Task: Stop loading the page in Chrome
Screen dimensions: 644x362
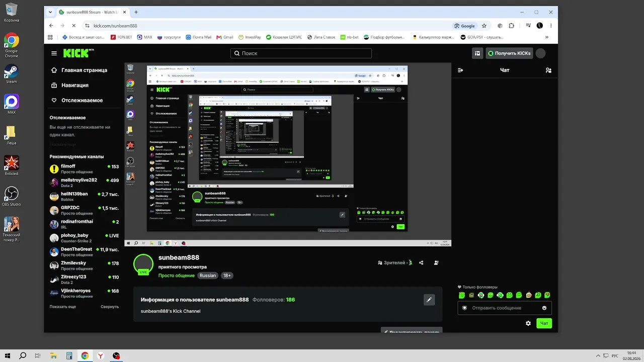Action: click(73, 26)
